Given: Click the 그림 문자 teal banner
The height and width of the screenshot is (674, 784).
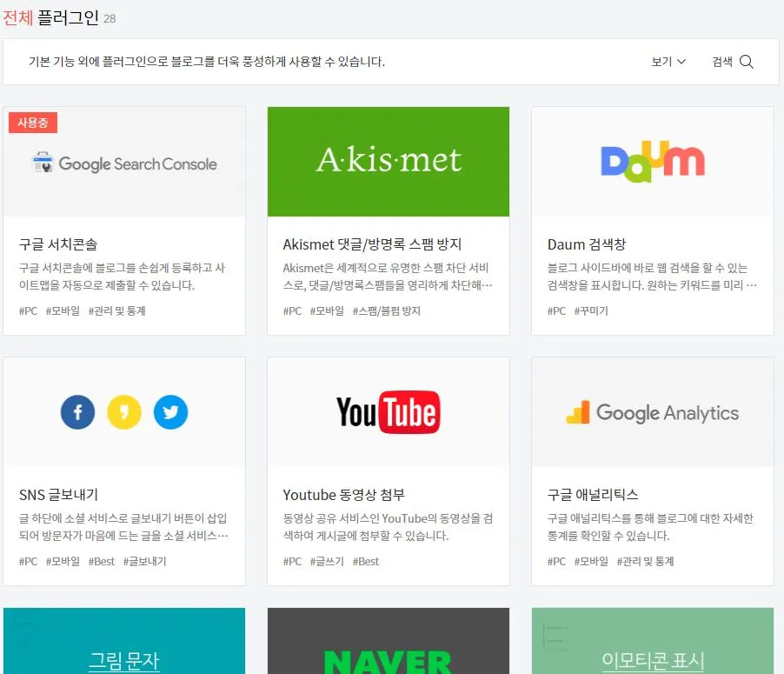Looking at the screenshot, I should (x=124, y=641).
